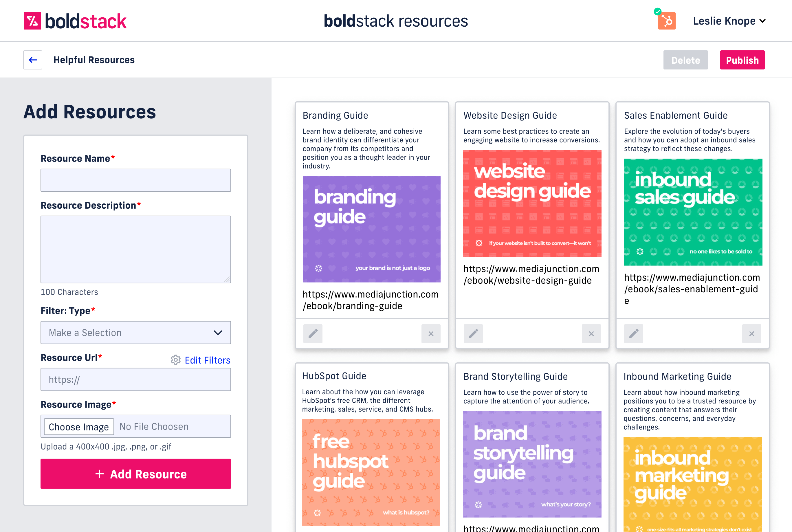Click the HubSpot sprocket icon
This screenshot has height=532, width=792.
tap(666, 21)
